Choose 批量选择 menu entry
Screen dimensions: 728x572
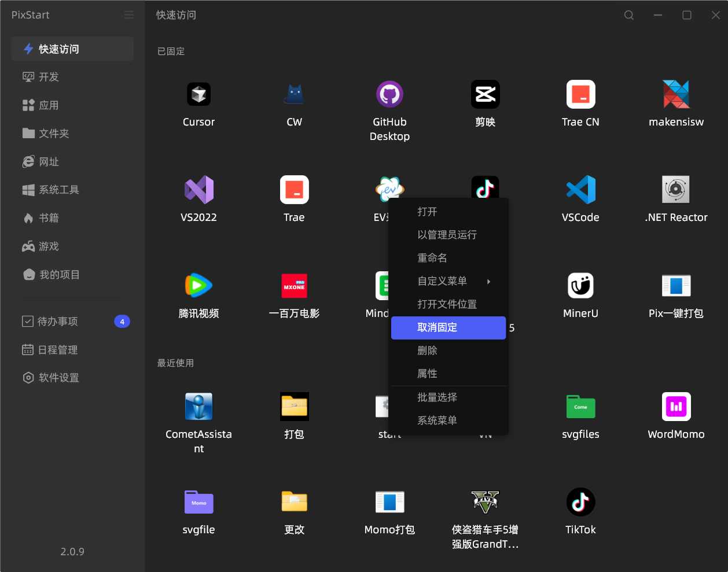tap(448, 397)
